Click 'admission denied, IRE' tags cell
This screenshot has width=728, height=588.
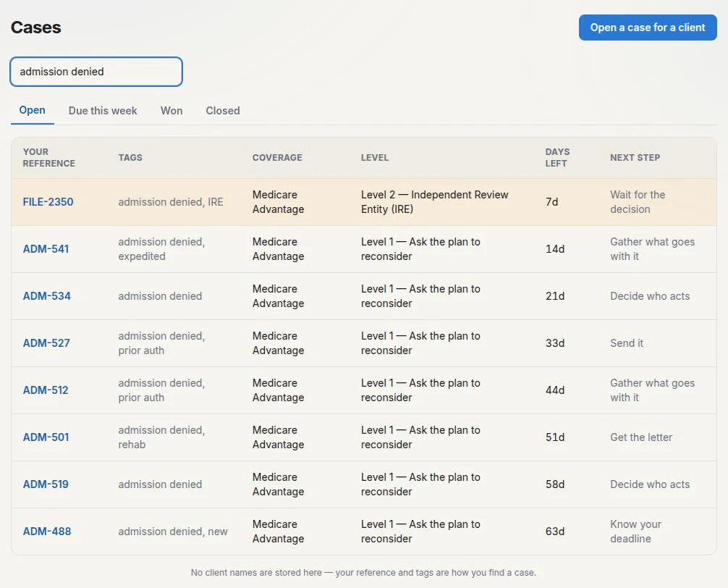point(170,202)
